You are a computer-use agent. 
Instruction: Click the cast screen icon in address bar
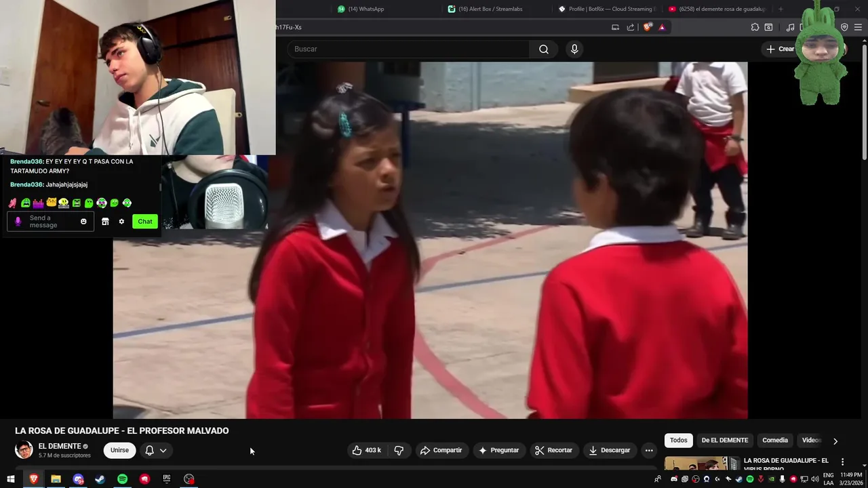[x=615, y=27]
